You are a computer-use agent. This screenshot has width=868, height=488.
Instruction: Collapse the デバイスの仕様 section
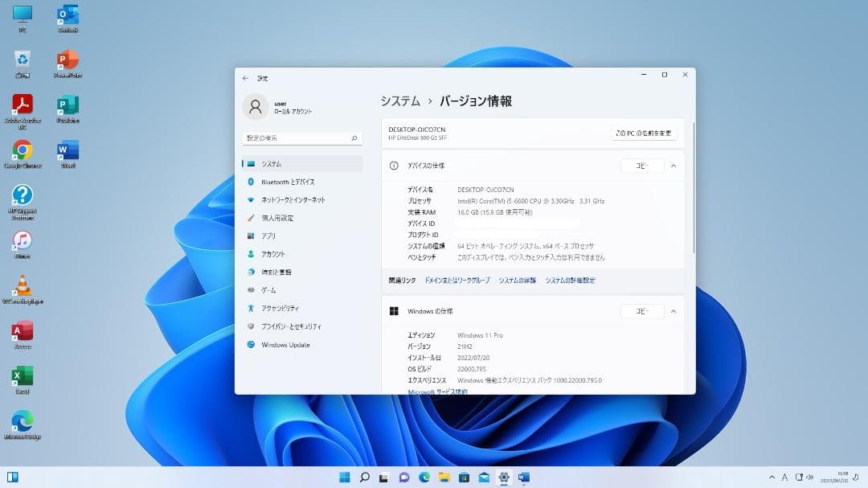pos(674,165)
